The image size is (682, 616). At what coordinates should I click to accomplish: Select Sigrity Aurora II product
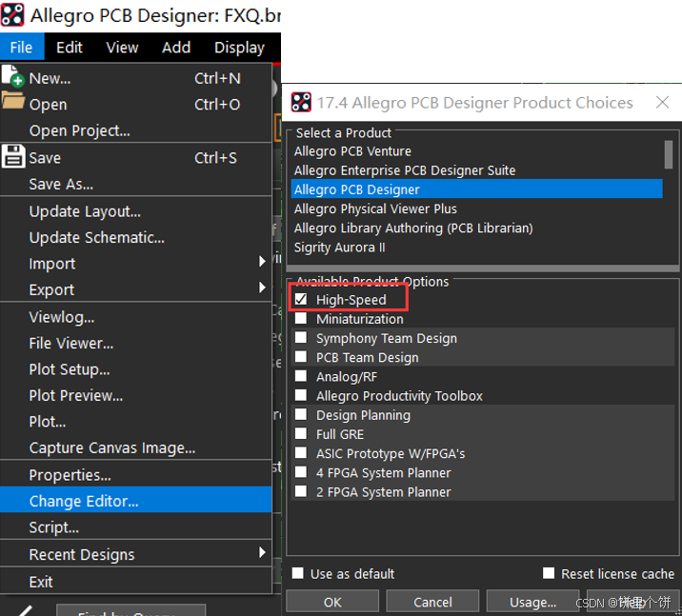click(476, 247)
